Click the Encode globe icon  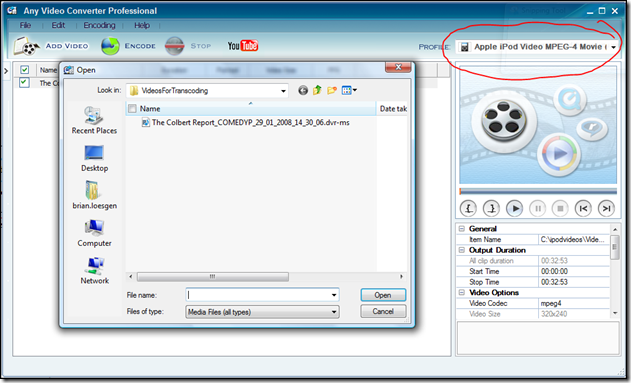click(110, 46)
